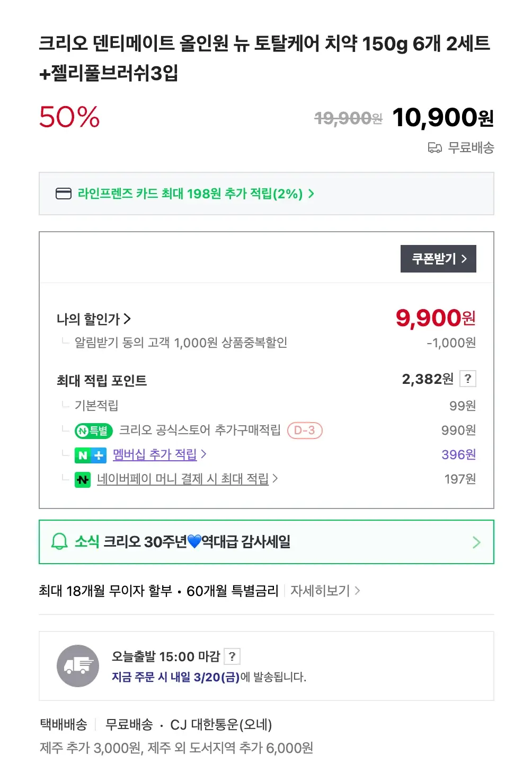
Task: Click the free shipping truck icon near the price
Action: [x=435, y=147]
